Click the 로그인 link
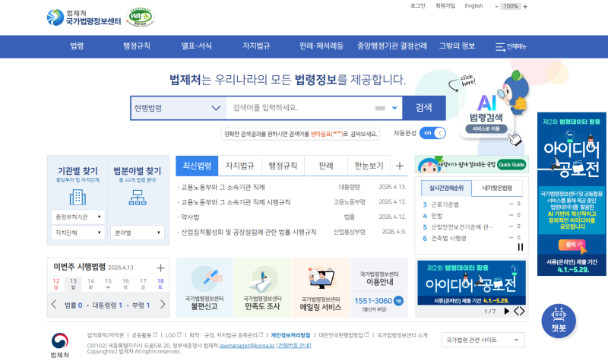 (x=417, y=6)
